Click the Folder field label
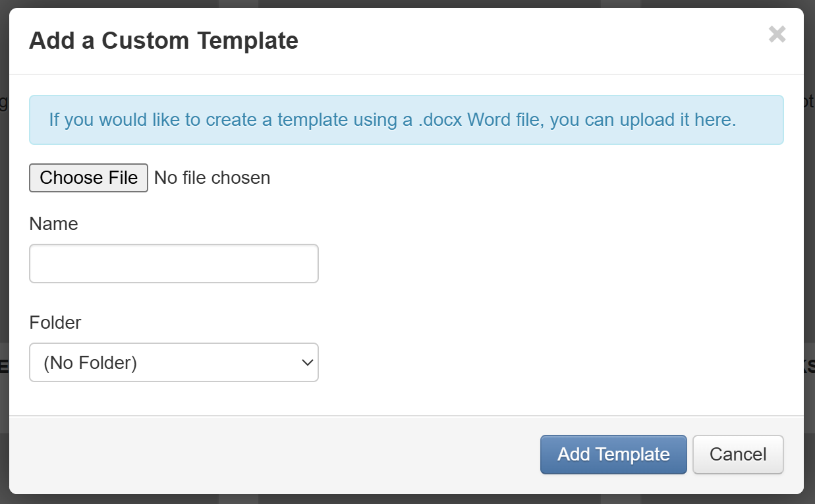The image size is (815, 504). point(55,323)
